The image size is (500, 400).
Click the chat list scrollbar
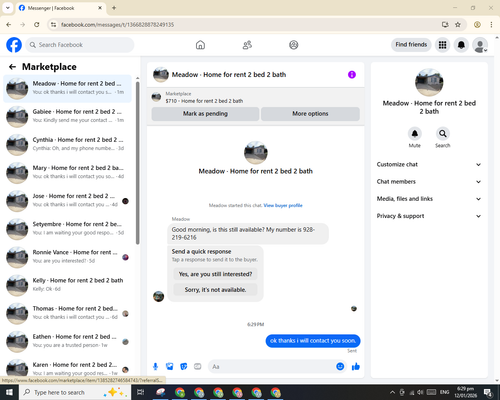(138, 163)
